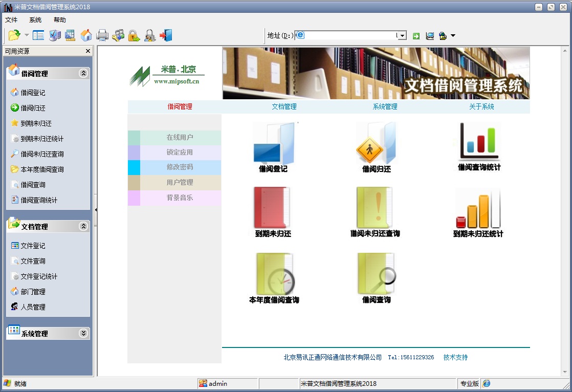Open the dropdown arrow beside the folder icon
The height and width of the screenshot is (392, 572).
coord(27,35)
